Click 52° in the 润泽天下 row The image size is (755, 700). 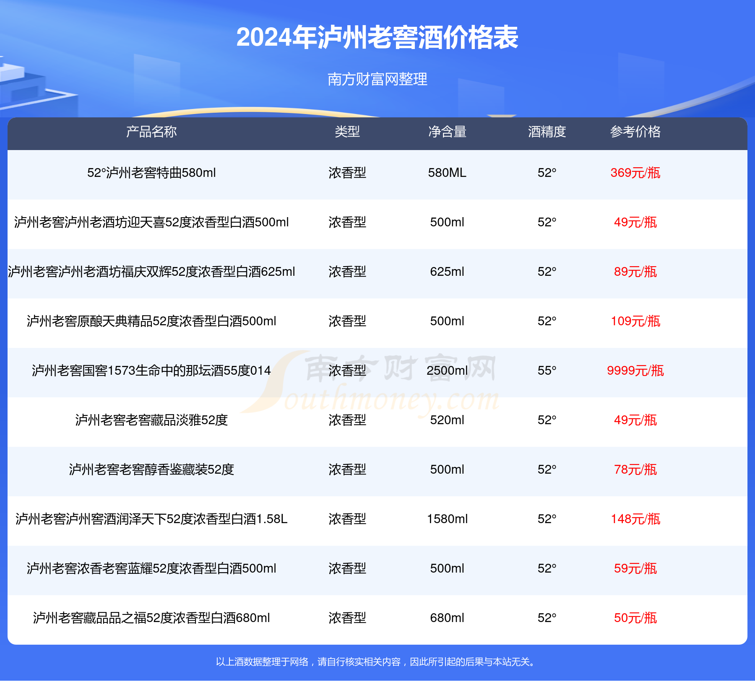point(547,519)
